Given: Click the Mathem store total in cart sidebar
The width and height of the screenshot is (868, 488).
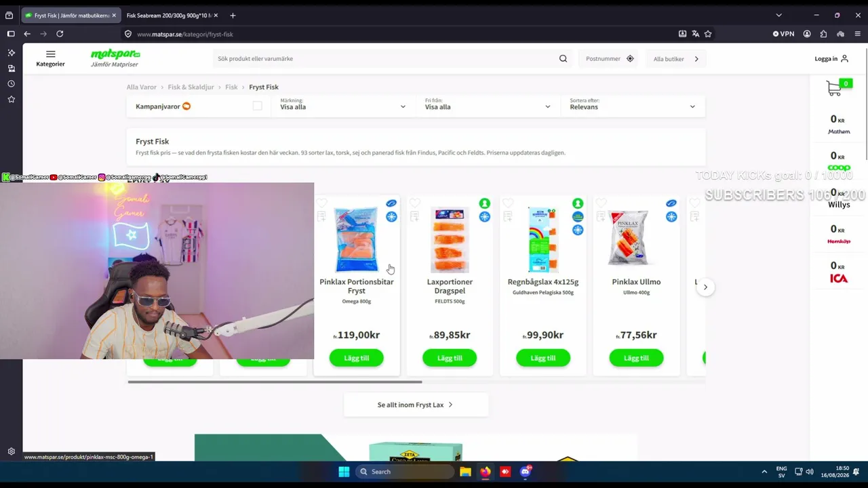Looking at the screenshot, I should tap(839, 124).
